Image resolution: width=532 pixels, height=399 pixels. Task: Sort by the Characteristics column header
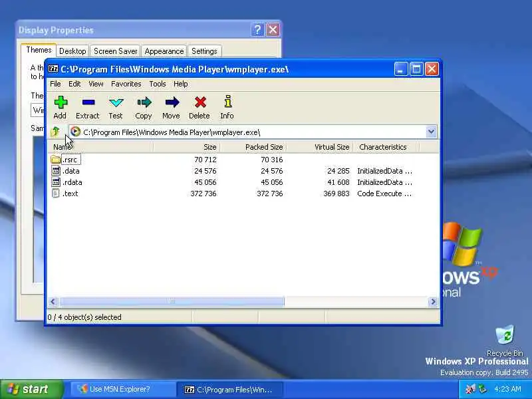(386, 147)
